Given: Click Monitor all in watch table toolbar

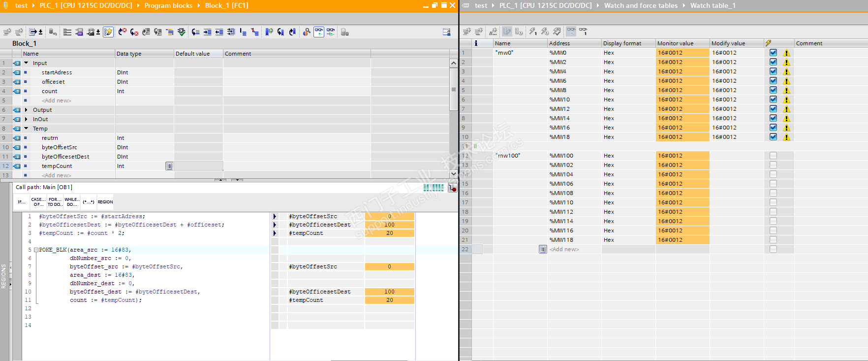Looking at the screenshot, I should coord(571,32).
